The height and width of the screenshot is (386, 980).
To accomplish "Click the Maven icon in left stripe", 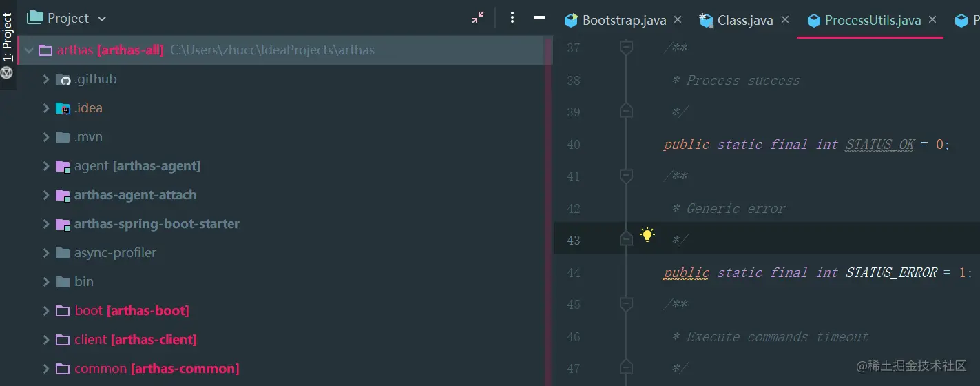I will (x=7, y=72).
